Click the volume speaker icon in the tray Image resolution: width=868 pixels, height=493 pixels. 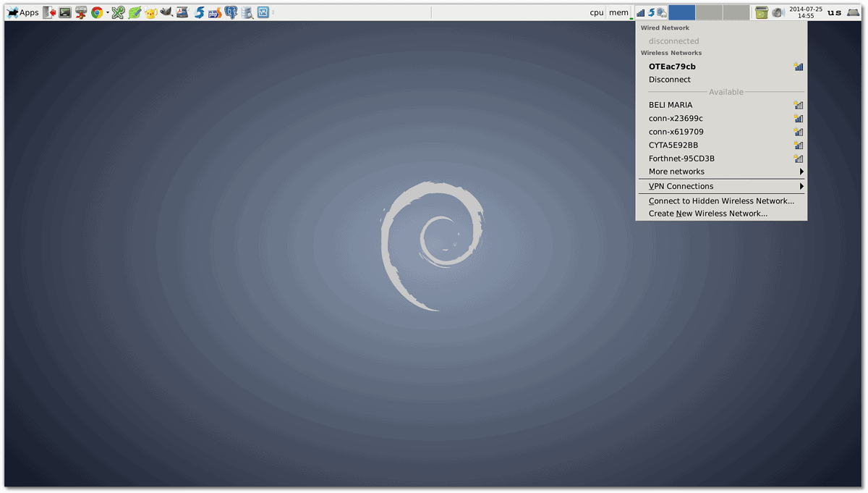point(778,12)
